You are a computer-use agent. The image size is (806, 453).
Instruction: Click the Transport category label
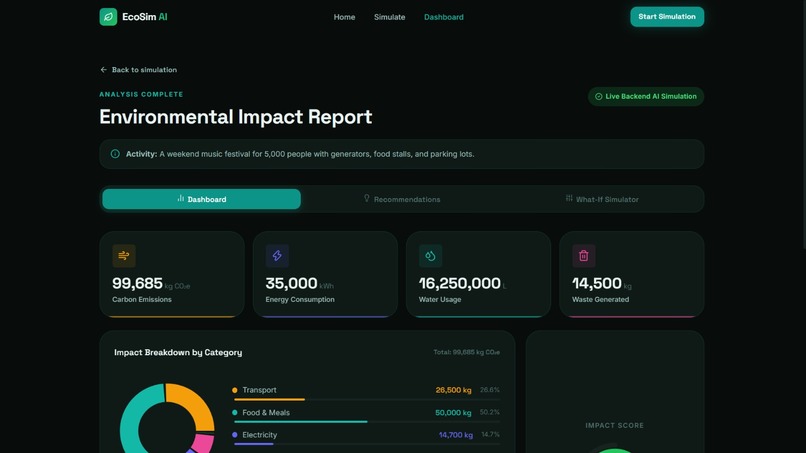[x=259, y=390]
